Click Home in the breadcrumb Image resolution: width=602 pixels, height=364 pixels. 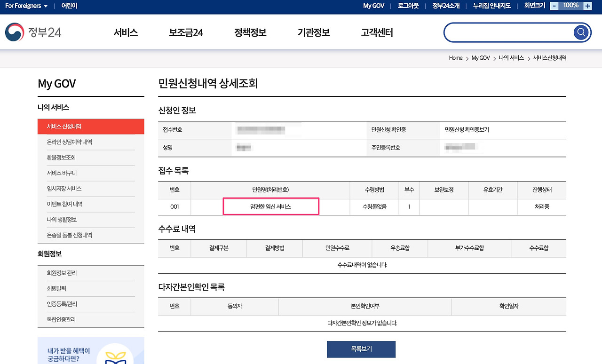(x=456, y=58)
